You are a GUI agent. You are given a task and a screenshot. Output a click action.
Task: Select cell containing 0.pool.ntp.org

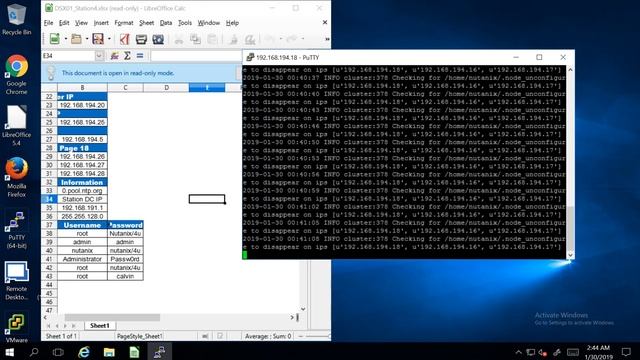[x=82, y=191]
